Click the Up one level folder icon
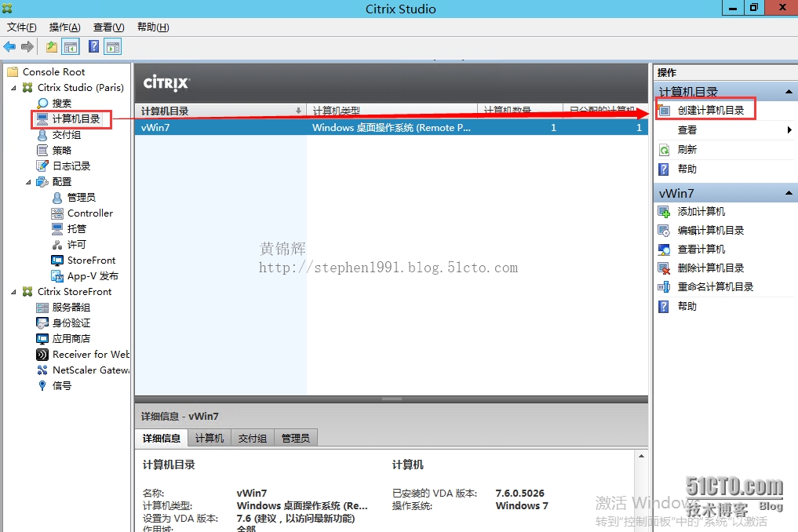Screen dimensions: 798x532 coord(52,47)
